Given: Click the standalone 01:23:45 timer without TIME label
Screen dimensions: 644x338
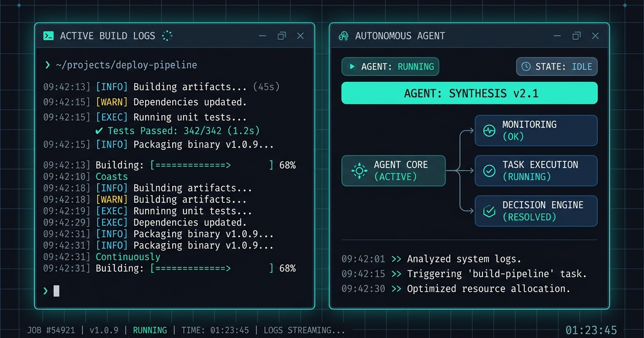Looking at the screenshot, I should click(591, 330).
